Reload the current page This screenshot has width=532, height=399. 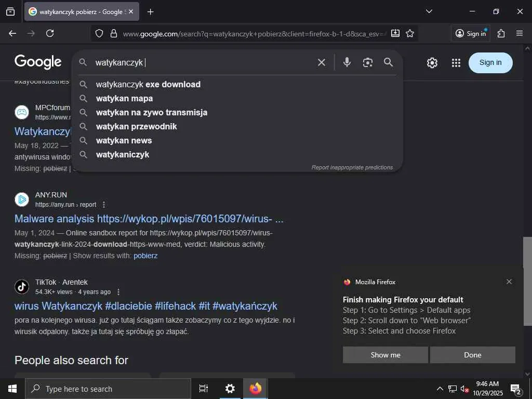(x=50, y=33)
